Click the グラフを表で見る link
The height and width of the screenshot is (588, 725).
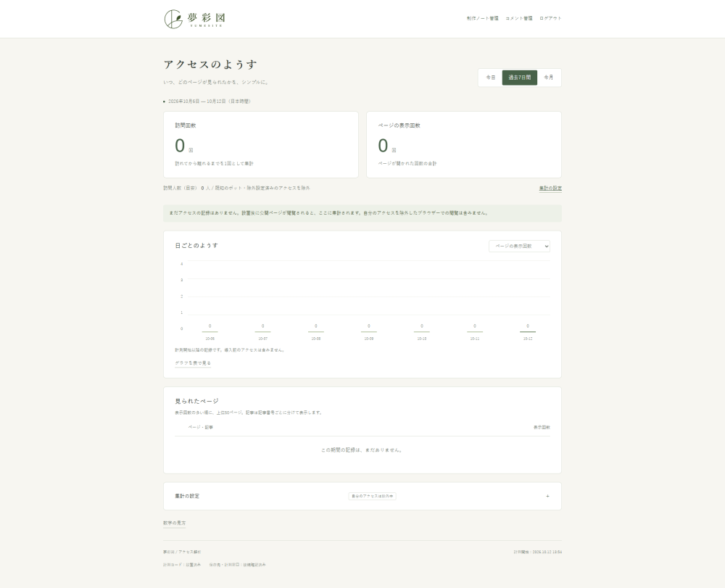(x=193, y=363)
